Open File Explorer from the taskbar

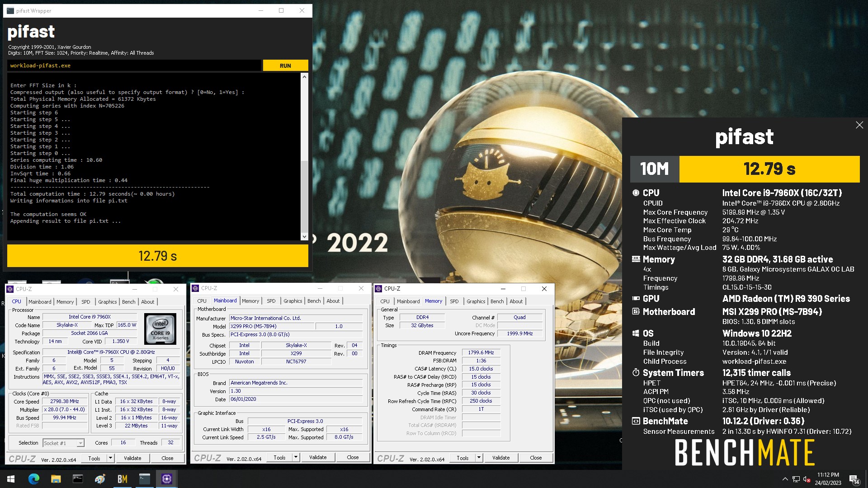pos(56,479)
